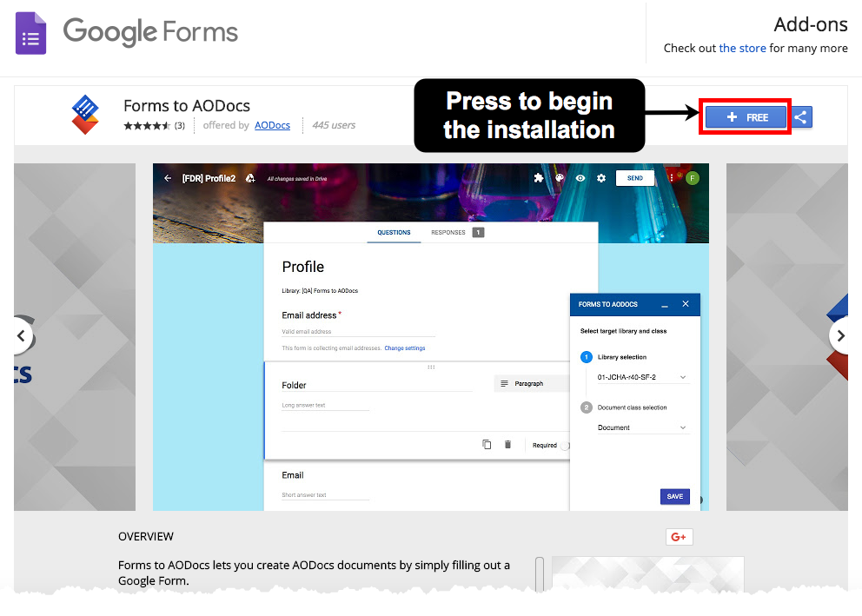Switch to the QUESTIONS tab
The image size is (862, 616).
pyautogui.click(x=394, y=233)
